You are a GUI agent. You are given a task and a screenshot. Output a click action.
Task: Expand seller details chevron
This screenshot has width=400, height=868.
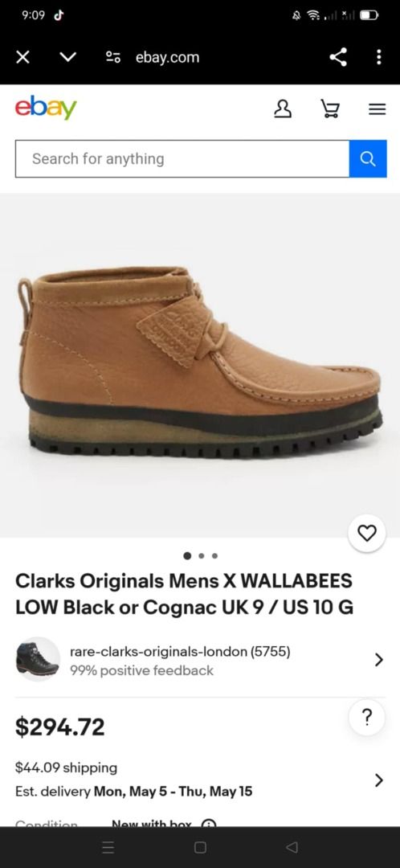(x=379, y=659)
